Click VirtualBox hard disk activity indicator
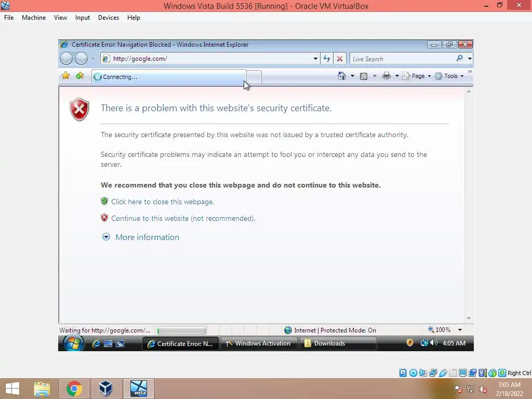Screen dimensions: 532x399 (x=403, y=373)
